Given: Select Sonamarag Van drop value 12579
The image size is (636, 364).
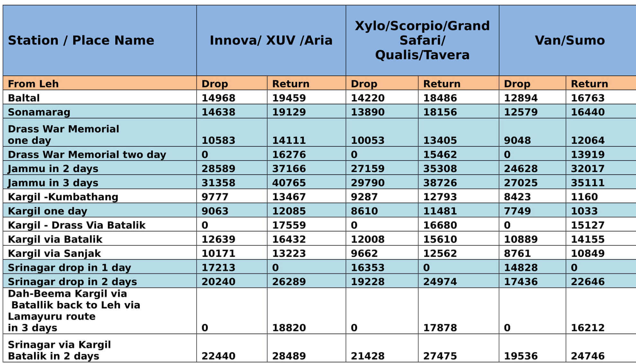Looking at the screenshot, I should pos(521,112).
